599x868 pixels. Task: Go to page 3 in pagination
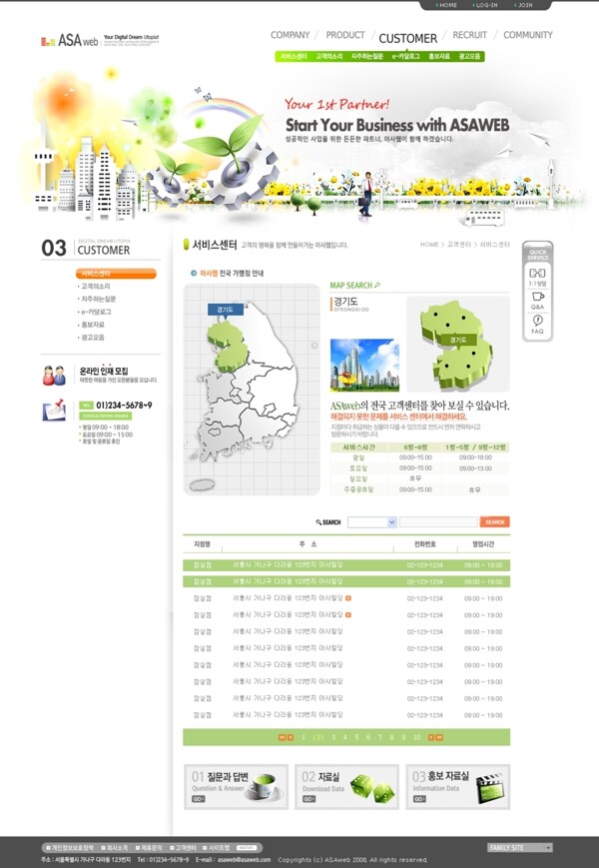(333, 737)
